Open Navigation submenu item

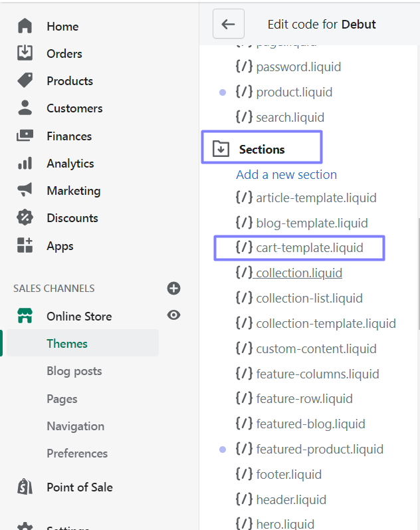[x=75, y=426]
